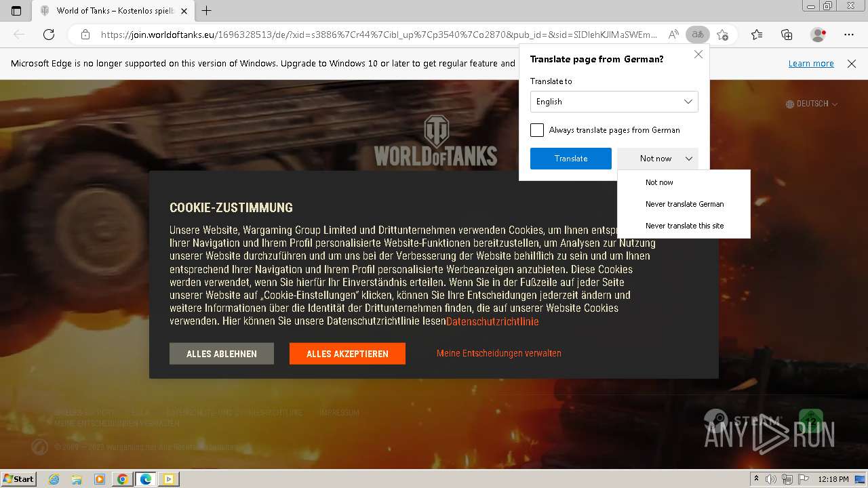
Task: Switch to Microsoft Edge taskbar icon
Action: [145, 479]
